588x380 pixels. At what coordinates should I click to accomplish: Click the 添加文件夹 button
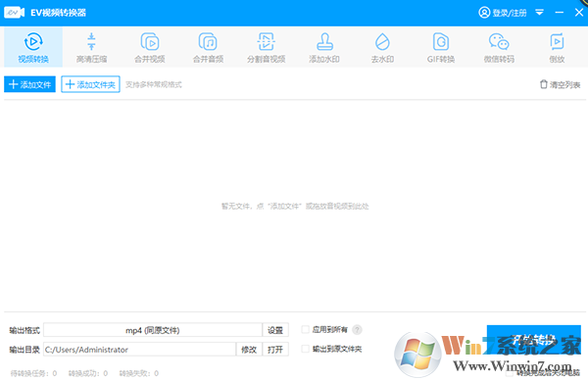tap(90, 84)
